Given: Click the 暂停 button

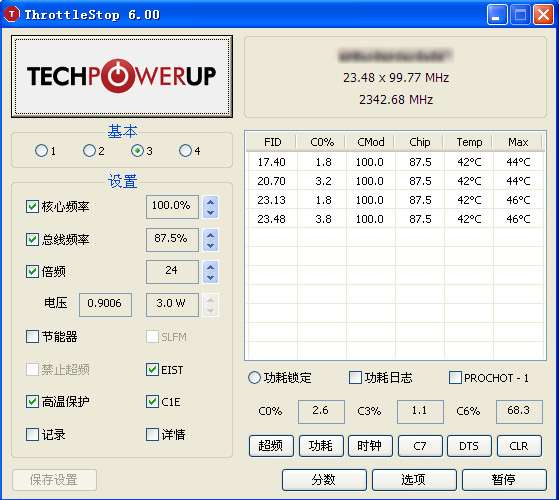Looking at the screenshot, I should (x=504, y=480).
